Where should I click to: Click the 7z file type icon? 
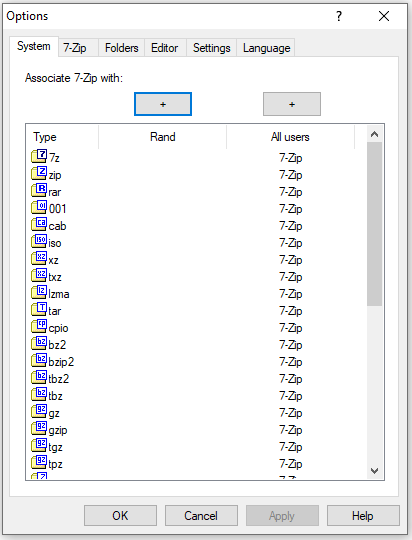[x=39, y=156]
